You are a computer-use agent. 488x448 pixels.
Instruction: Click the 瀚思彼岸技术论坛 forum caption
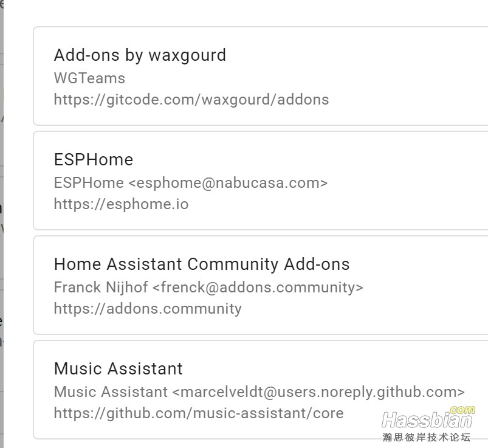coord(427,437)
